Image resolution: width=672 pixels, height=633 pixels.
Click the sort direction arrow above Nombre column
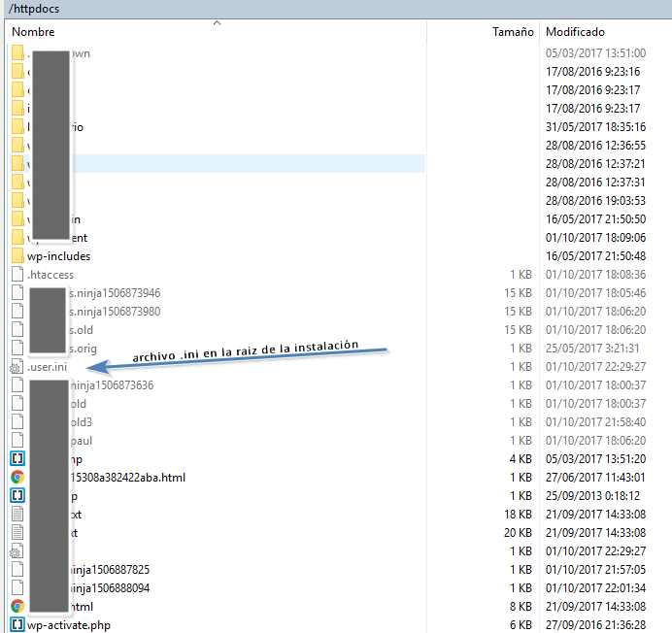(x=218, y=23)
